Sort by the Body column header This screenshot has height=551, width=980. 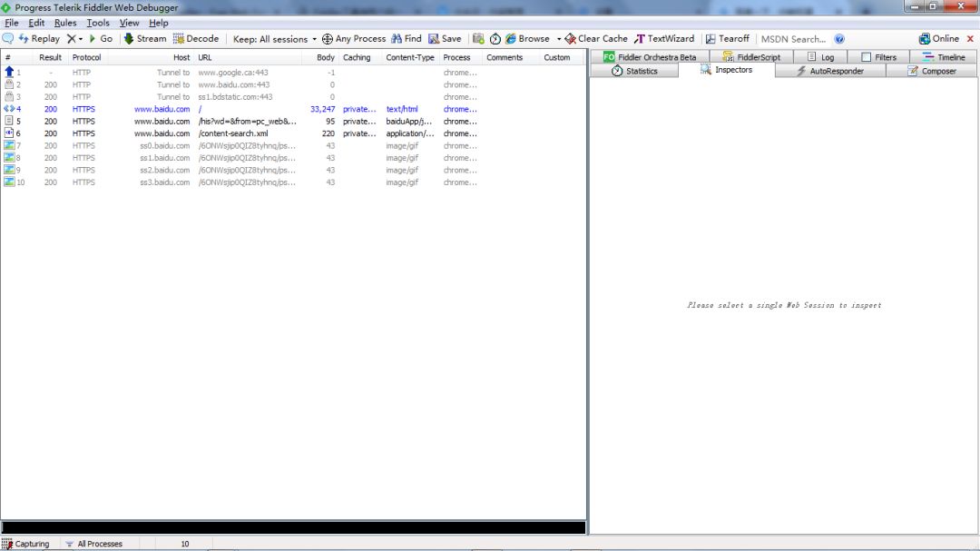click(x=320, y=57)
